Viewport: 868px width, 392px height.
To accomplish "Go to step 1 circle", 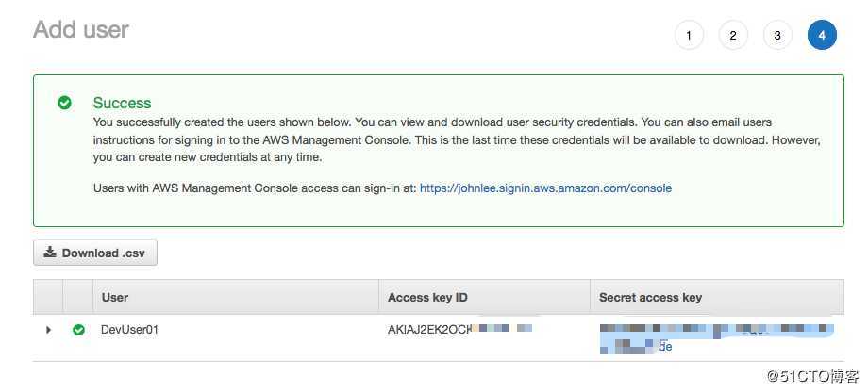I will coord(689,36).
